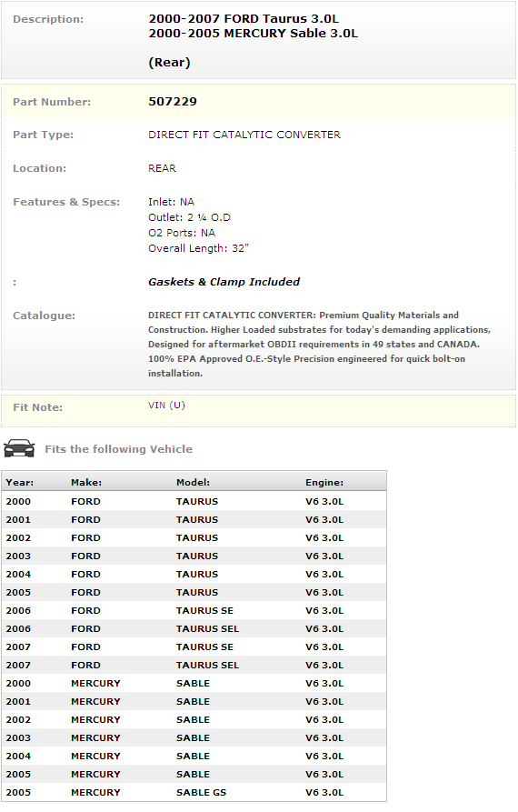Click the Year column header

(20, 482)
